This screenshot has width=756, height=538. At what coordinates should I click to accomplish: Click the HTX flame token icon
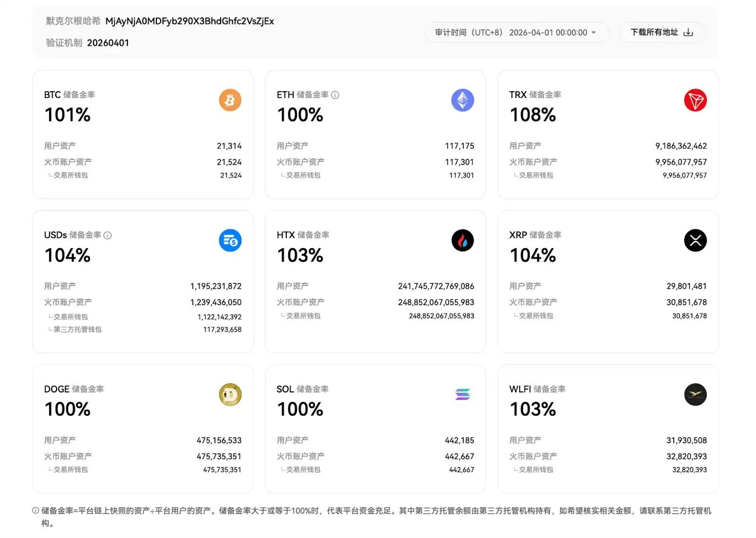pyautogui.click(x=463, y=241)
